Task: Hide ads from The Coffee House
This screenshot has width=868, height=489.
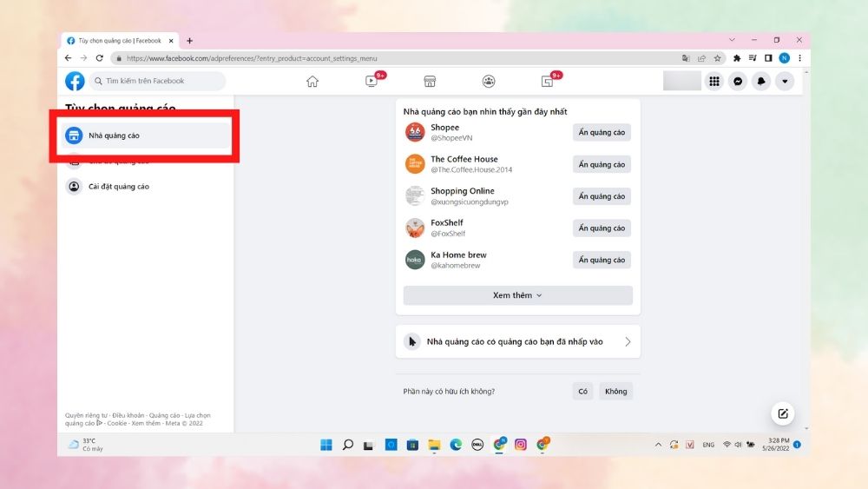Action: pyautogui.click(x=602, y=165)
